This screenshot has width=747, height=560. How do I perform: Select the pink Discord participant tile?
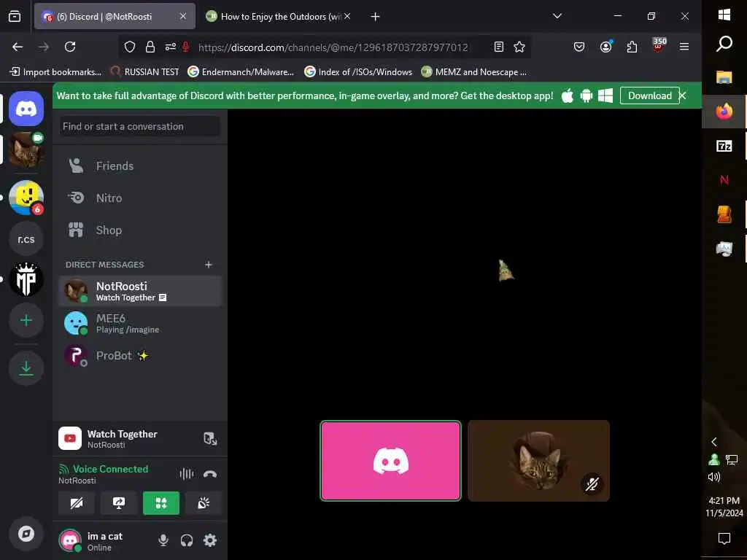click(391, 461)
